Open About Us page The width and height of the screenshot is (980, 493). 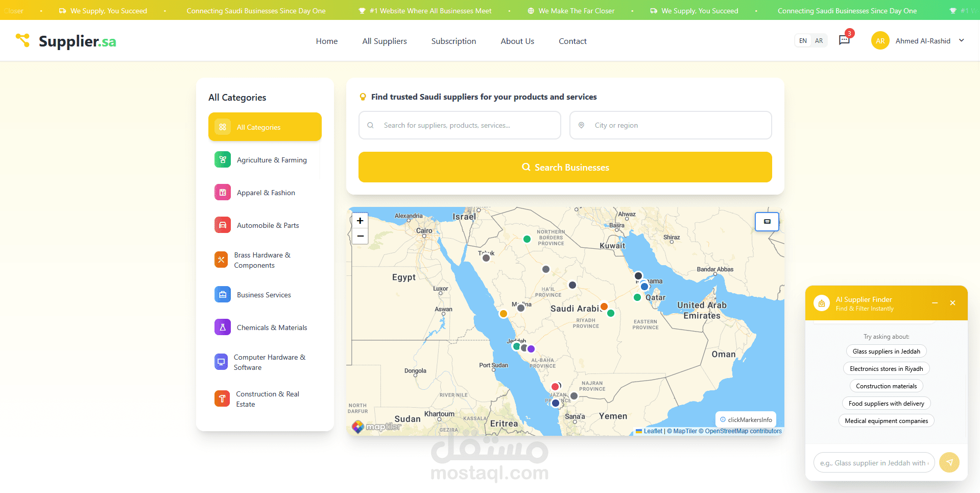(x=517, y=41)
